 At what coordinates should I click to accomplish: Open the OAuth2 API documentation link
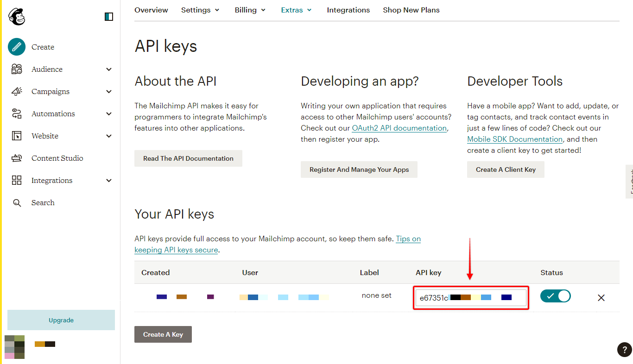[399, 128]
